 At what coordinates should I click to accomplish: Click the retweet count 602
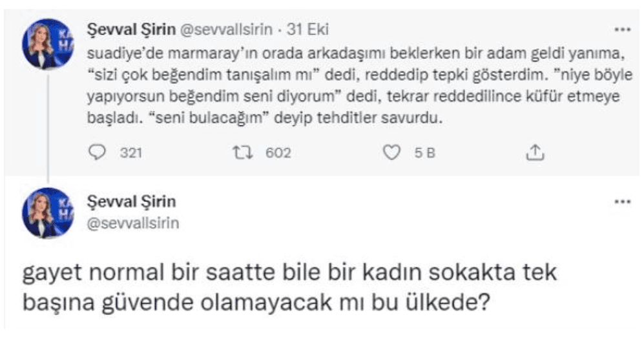coord(278,153)
